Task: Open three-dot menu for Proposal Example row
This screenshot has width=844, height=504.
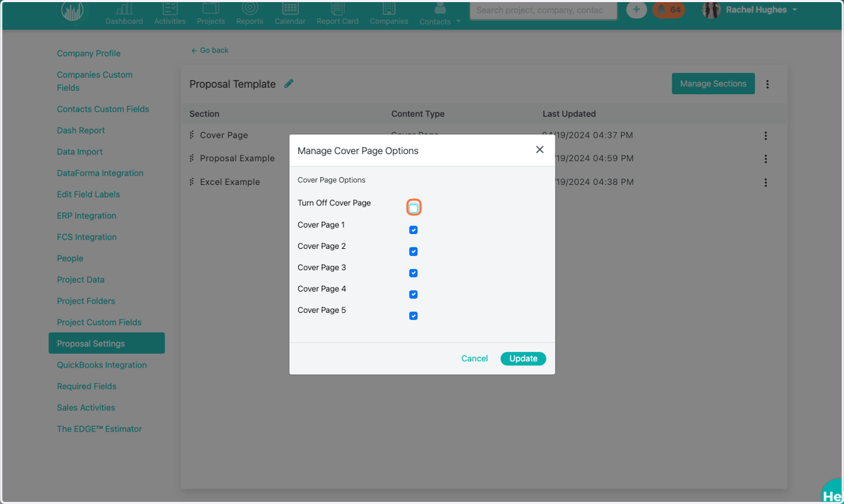Action: click(x=766, y=159)
